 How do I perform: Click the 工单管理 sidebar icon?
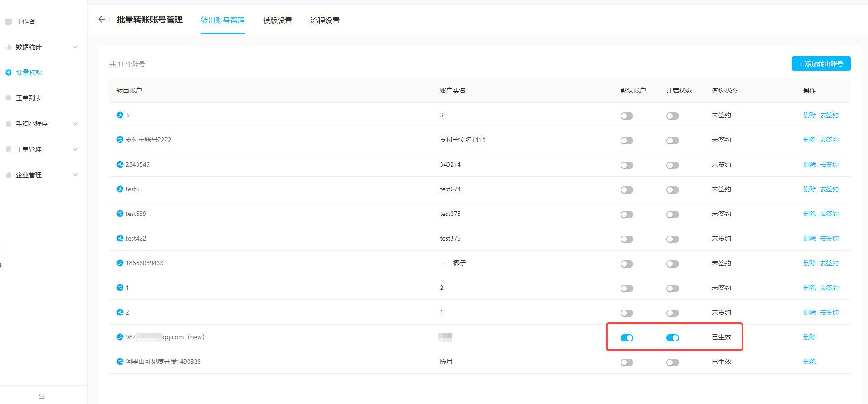click(9, 149)
